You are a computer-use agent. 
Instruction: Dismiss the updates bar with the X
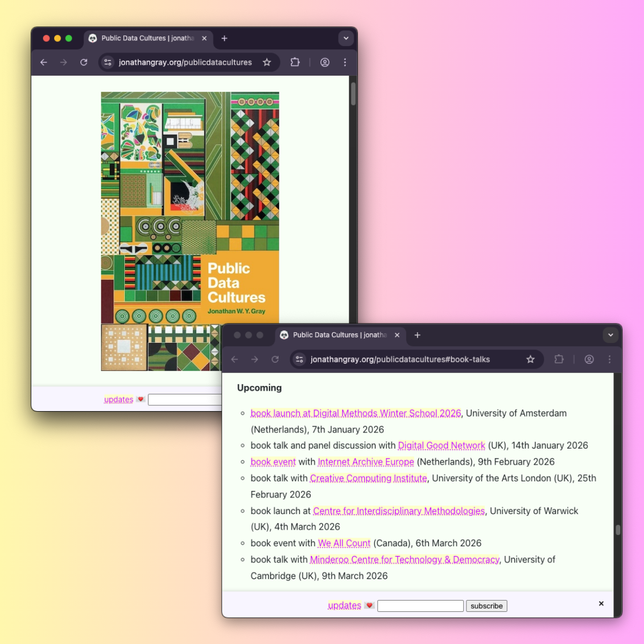tap(601, 604)
